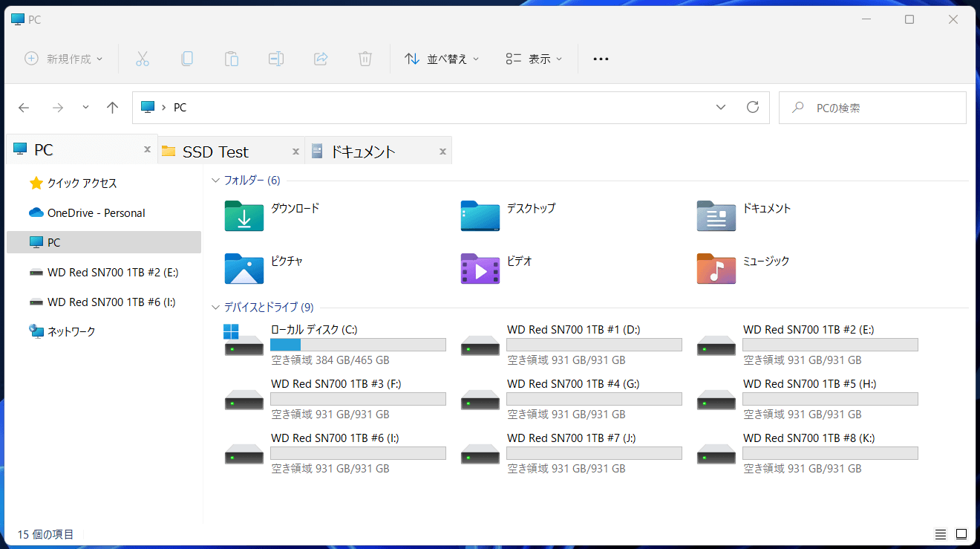
Task: Select the ビデオ folder icon
Action: (480, 268)
